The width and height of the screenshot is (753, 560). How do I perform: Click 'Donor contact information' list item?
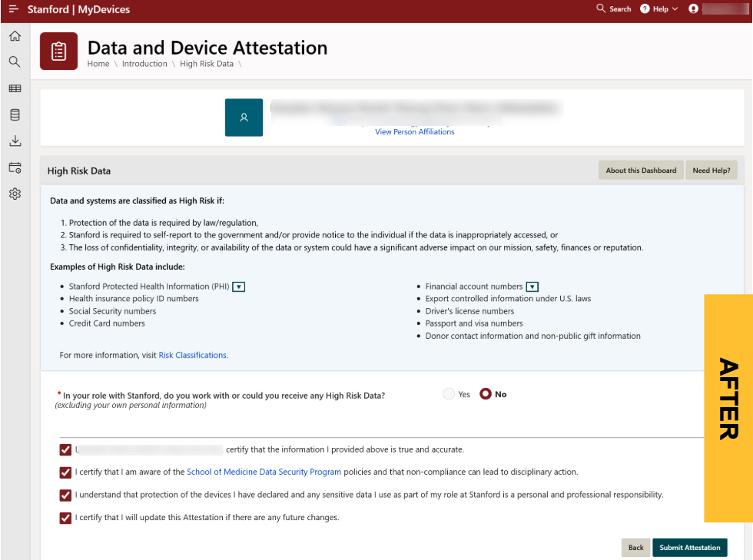click(x=532, y=336)
